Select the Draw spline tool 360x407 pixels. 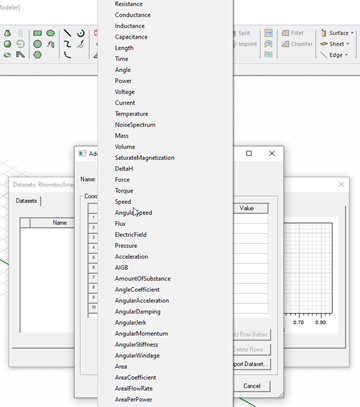pos(67,44)
